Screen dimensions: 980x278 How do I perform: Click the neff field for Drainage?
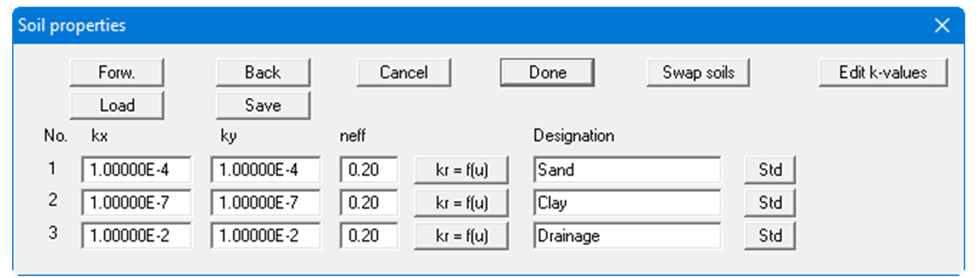pos(369,236)
